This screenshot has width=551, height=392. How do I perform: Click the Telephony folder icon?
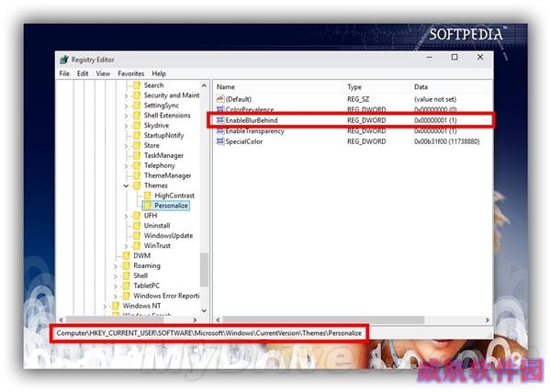tap(137, 165)
